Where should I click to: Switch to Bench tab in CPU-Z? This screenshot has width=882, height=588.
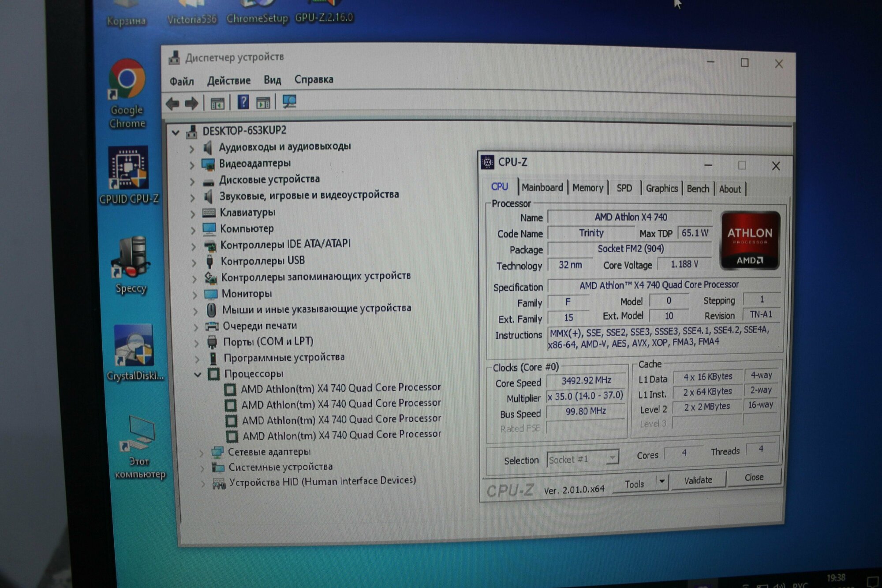698,189
